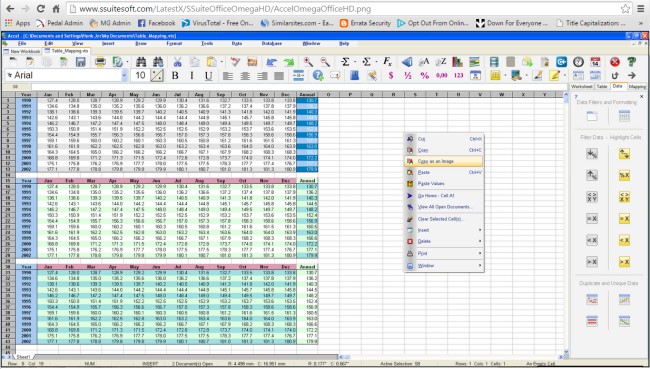Click the calendar date icon in toolbar
This screenshot has width=650, height=369.
coord(595,62)
